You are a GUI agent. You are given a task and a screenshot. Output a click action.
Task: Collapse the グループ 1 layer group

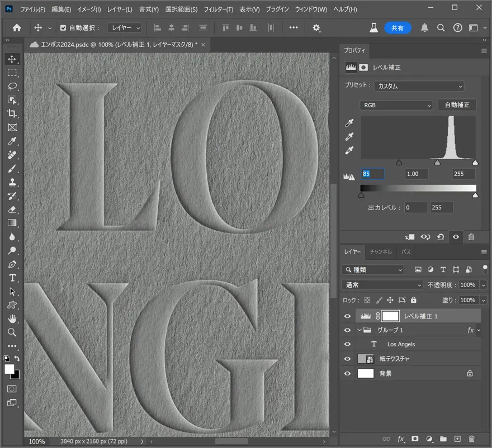pyautogui.click(x=359, y=330)
